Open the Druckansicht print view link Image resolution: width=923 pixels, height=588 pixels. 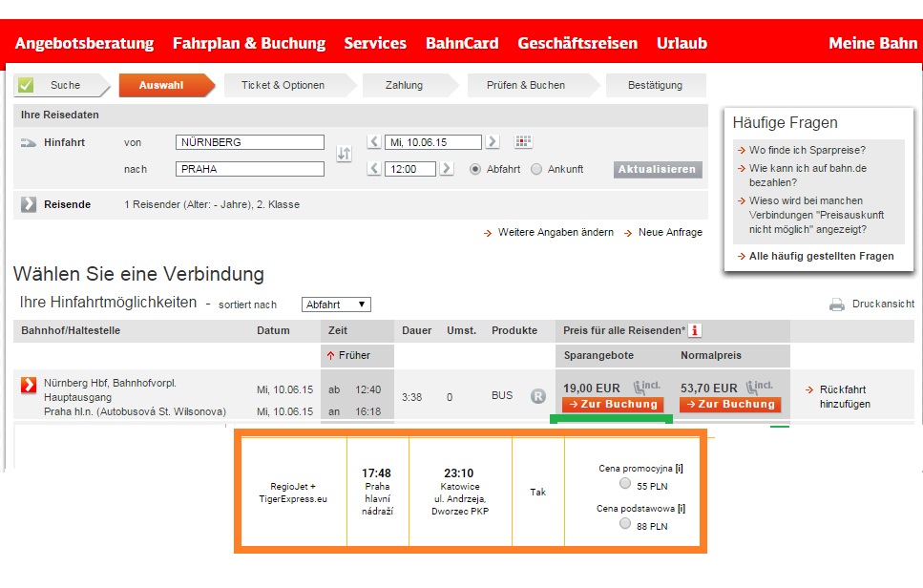point(883,304)
